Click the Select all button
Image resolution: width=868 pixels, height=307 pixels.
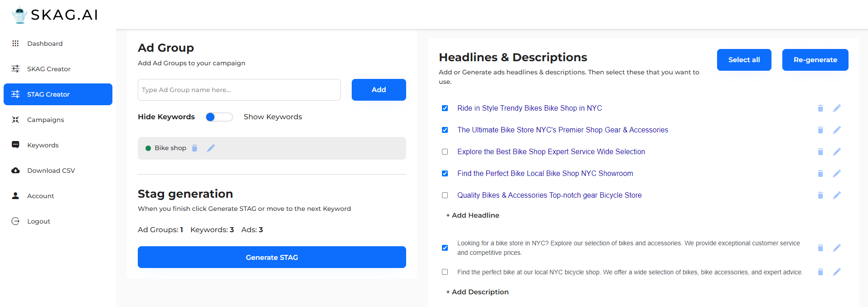[x=744, y=60]
